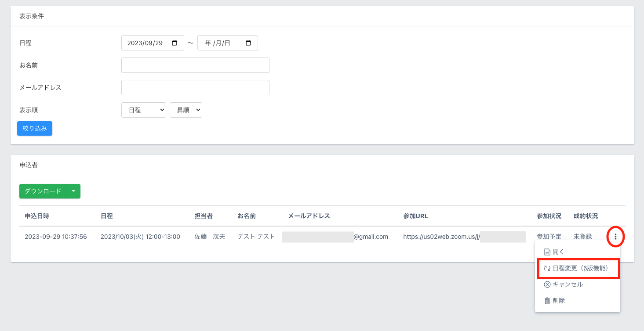644x331 pixels.
Task: Open the 日程 sort field dropdown
Action: pos(143,110)
